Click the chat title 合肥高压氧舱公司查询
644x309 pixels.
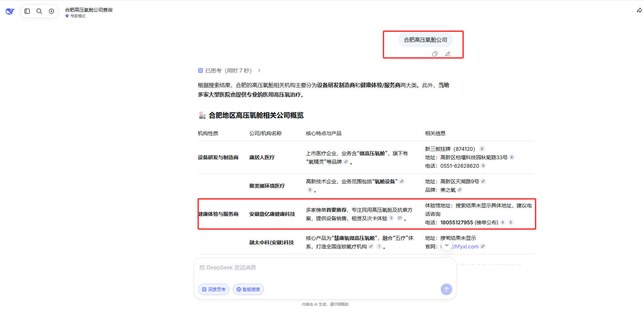coord(89,10)
